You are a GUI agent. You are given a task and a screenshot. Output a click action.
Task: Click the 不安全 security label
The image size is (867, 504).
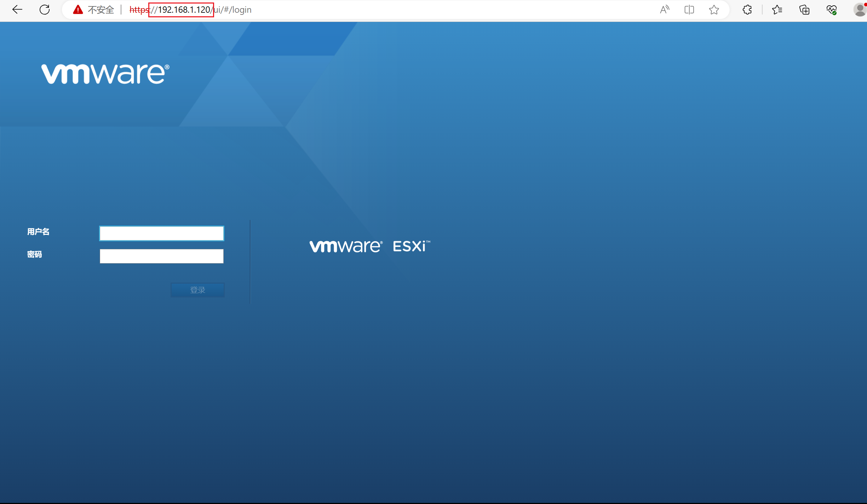[101, 10]
